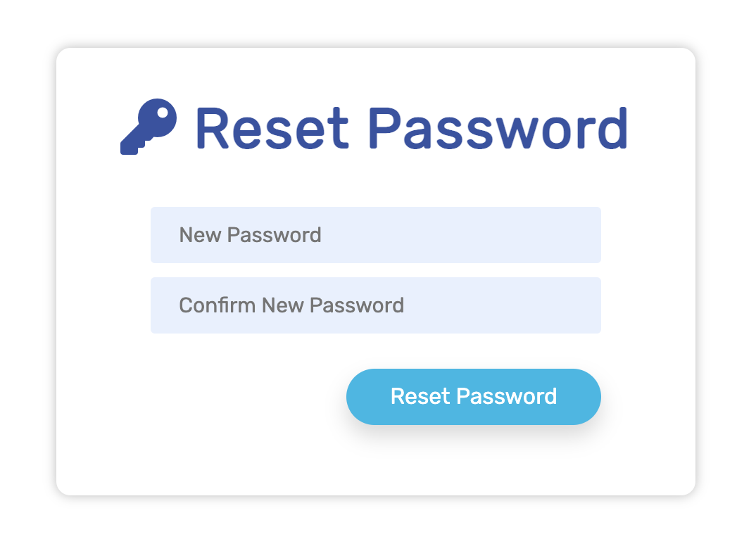This screenshot has width=756, height=539.
Task: Click inside the Confirm New Password box
Action: tap(375, 305)
